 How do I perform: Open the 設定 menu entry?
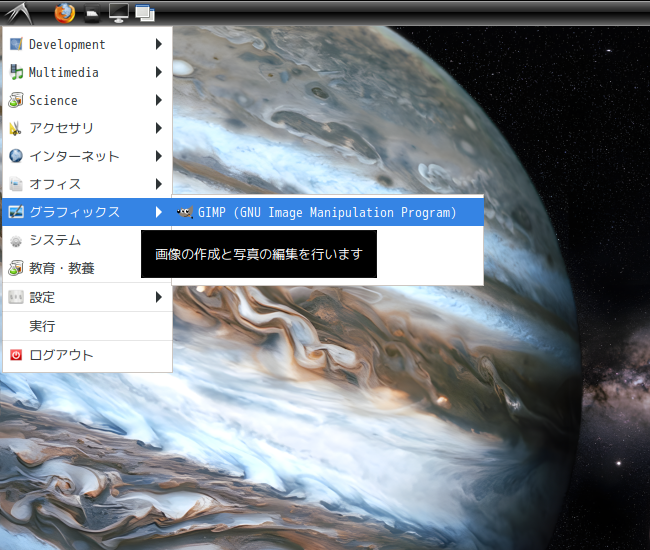[87, 297]
